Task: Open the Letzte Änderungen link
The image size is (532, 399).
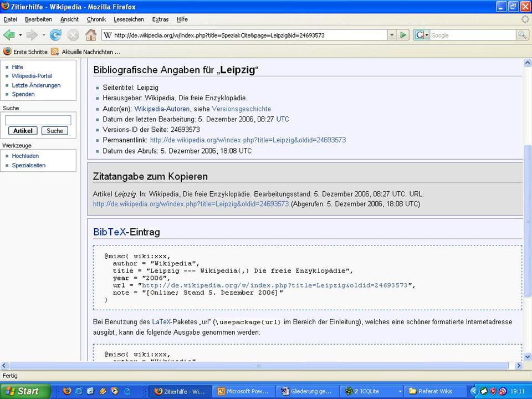Action: [x=37, y=85]
